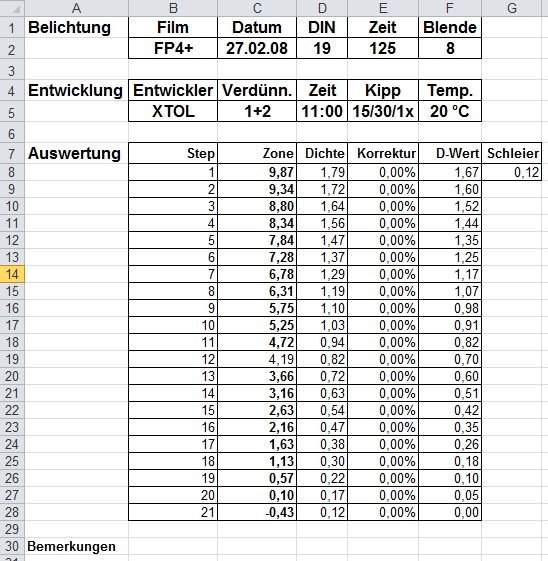Select Dichte value 0,72
The height and width of the screenshot is (561, 548).
[322, 376]
